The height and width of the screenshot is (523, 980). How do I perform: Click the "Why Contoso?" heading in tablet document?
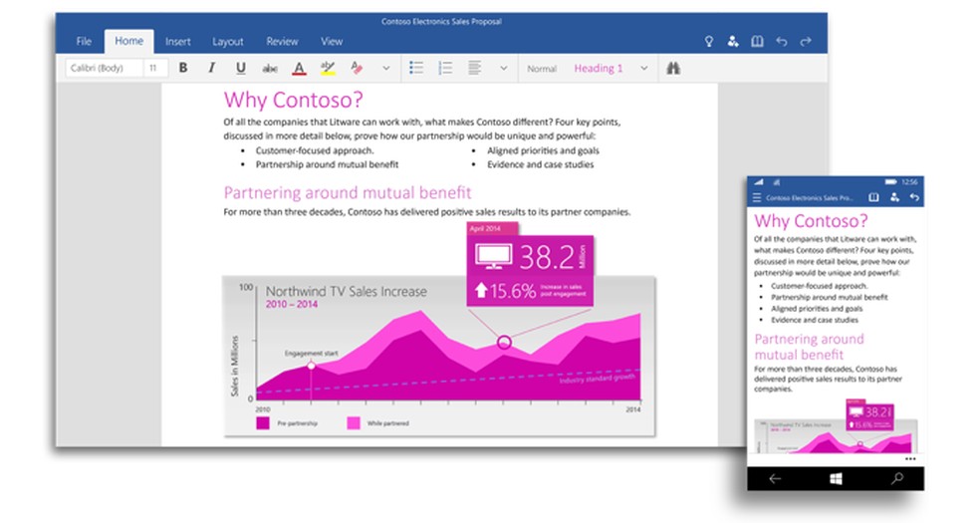pos(293,100)
